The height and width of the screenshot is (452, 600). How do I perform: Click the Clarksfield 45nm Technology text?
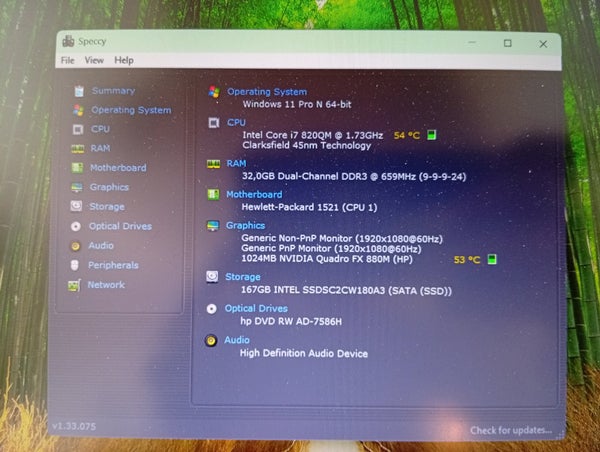pos(307,145)
